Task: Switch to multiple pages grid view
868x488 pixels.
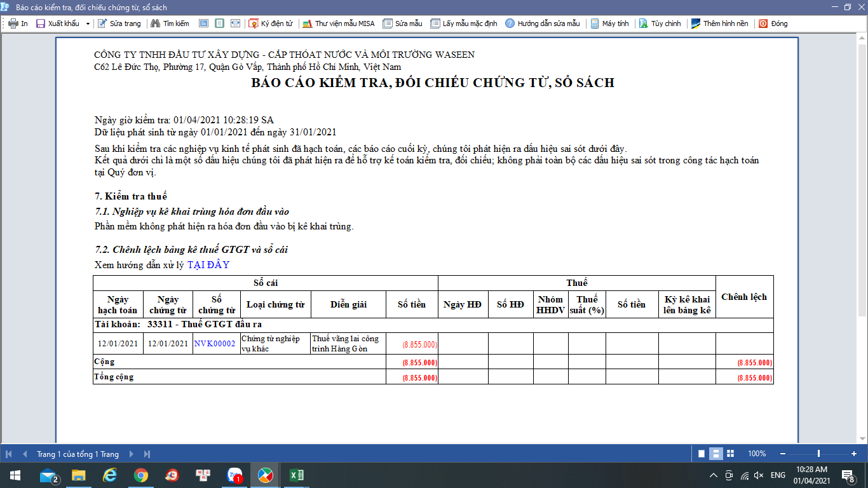Action: point(730,454)
